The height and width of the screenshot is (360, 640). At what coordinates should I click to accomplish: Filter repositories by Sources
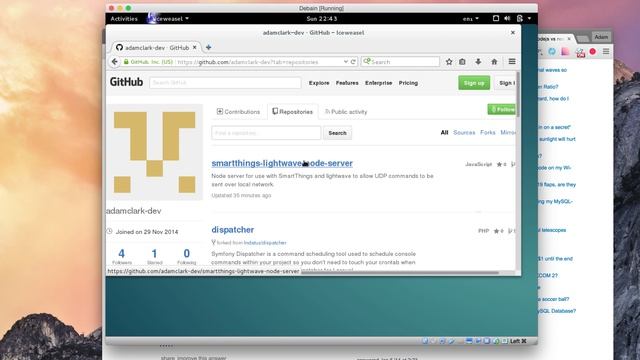tap(464, 133)
